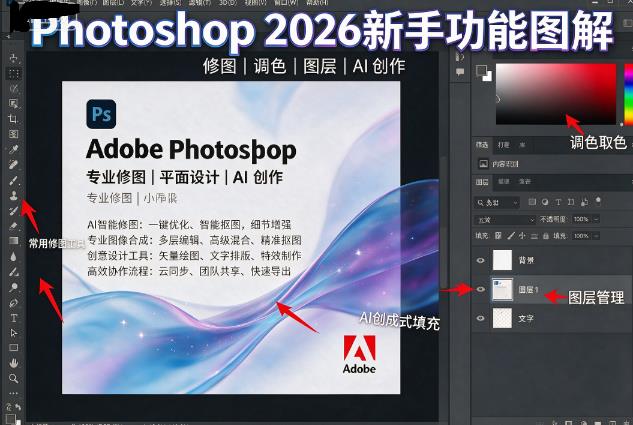This screenshot has width=633, height=425.
Task: Swap foreground and background colors arrow
Action: click(x=18, y=407)
